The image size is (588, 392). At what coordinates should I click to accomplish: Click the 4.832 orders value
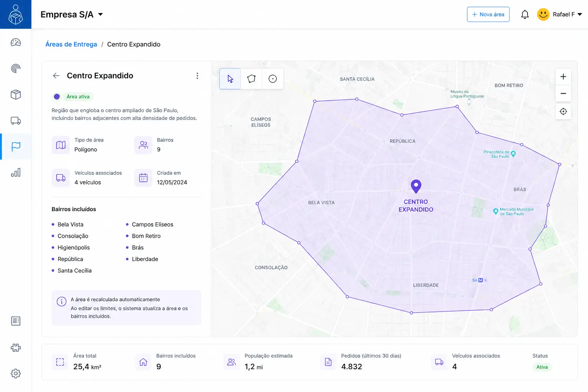point(351,367)
